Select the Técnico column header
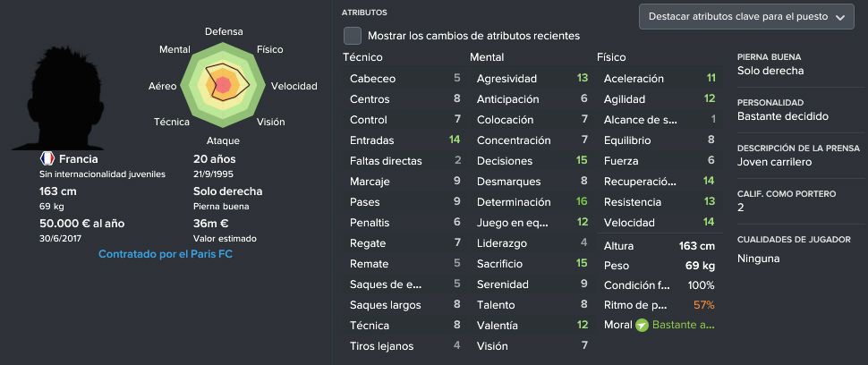Image resolution: width=868 pixels, height=365 pixels. pyautogui.click(x=362, y=57)
